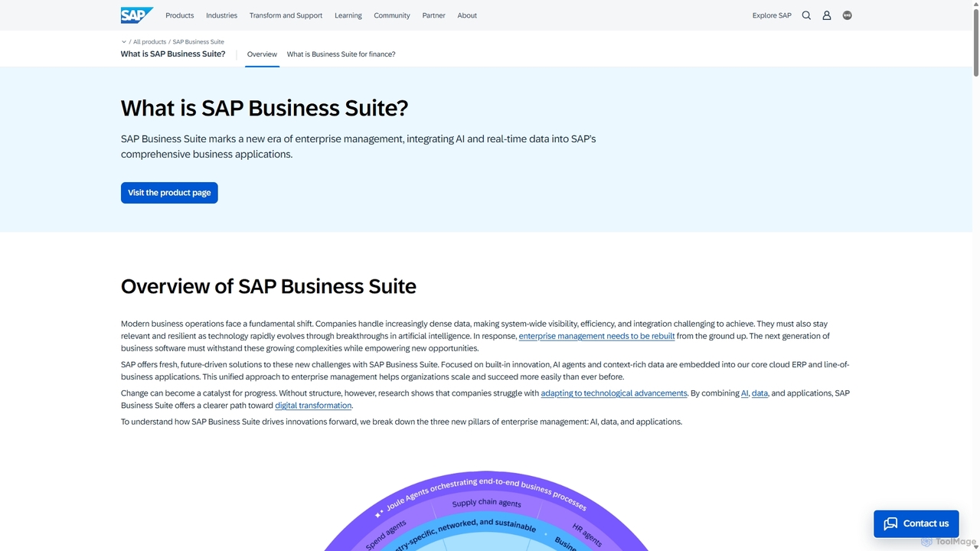980x551 pixels.
Task: Open the globe country selector icon
Action: pyautogui.click(x=847, y=15)
